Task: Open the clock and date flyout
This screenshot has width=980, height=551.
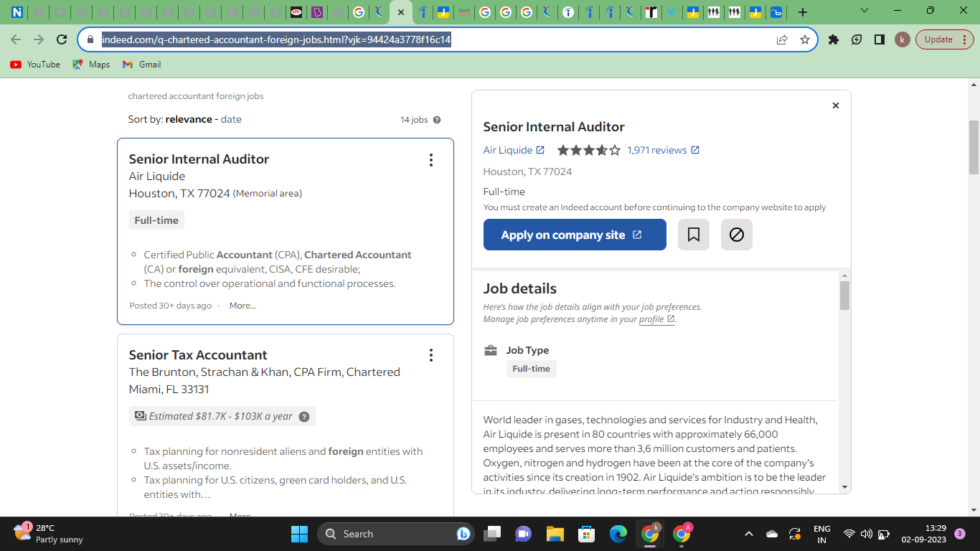Action: [x=925, y=534]
